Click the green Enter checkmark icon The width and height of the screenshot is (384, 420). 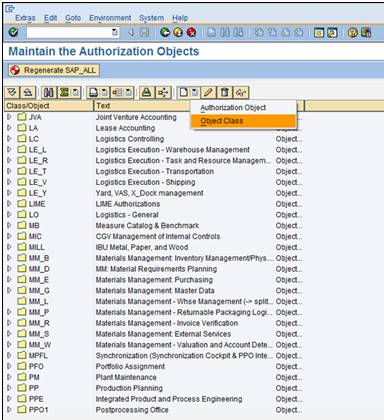[x=13, y=32]
